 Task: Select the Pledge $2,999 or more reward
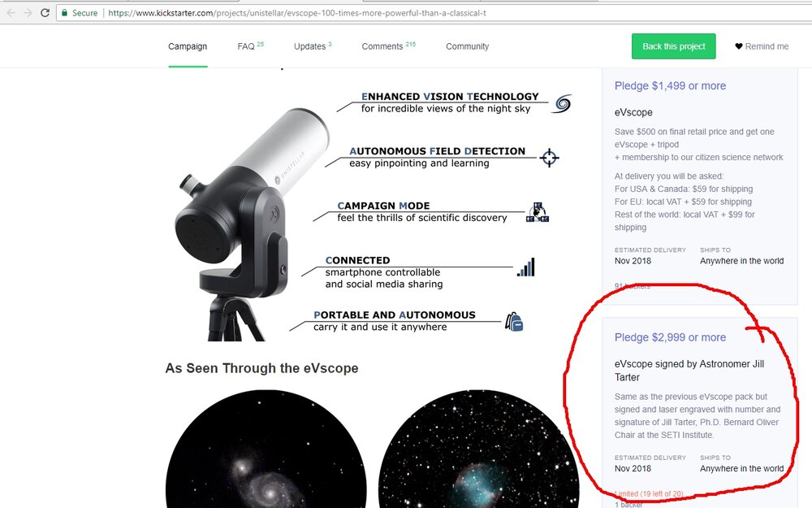tap(670, 337)
